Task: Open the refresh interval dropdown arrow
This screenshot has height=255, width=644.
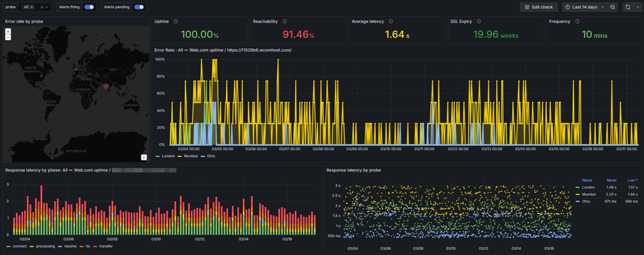Action: 636,7
